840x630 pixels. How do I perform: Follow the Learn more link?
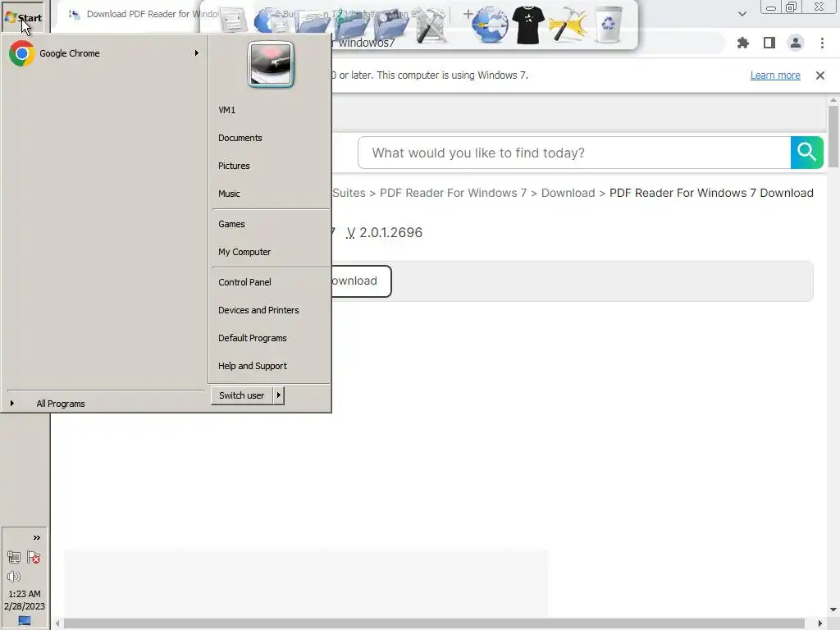click(775, 75)
